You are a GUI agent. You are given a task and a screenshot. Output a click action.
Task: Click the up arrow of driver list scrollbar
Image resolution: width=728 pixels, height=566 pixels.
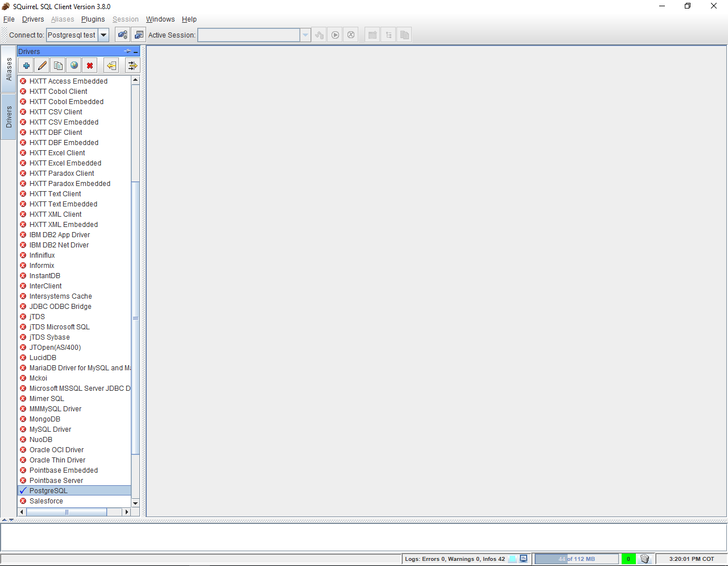[x=135, y=80]
